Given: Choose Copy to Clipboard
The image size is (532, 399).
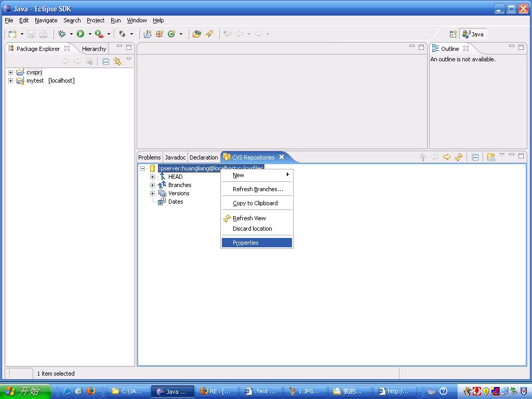Looking at the screenshot, I should click(x=257, y=203).
